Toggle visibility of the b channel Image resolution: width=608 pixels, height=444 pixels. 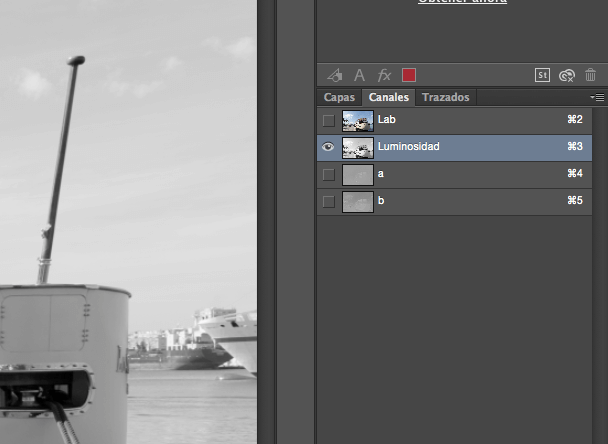(328, 202)
